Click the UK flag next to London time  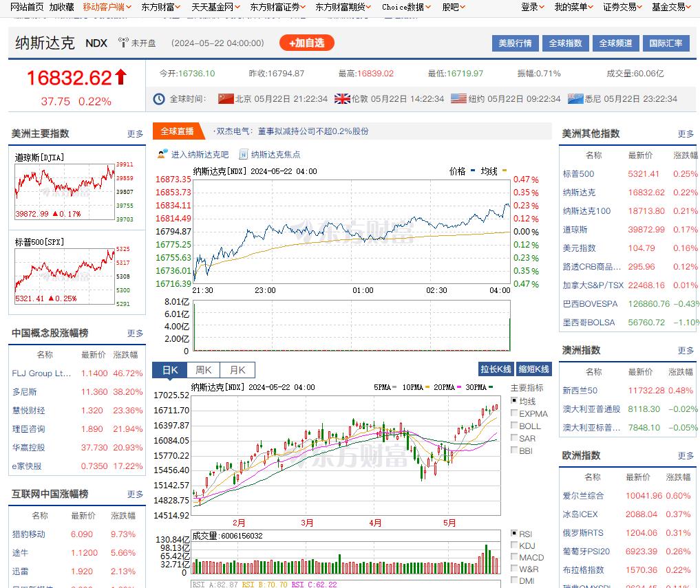(342, 98)
